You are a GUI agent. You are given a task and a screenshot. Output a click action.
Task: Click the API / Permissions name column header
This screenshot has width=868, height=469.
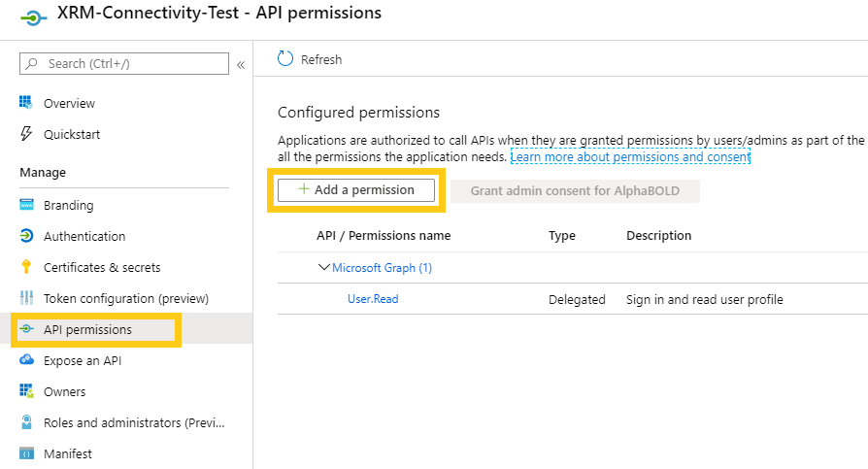click(384, 235)
